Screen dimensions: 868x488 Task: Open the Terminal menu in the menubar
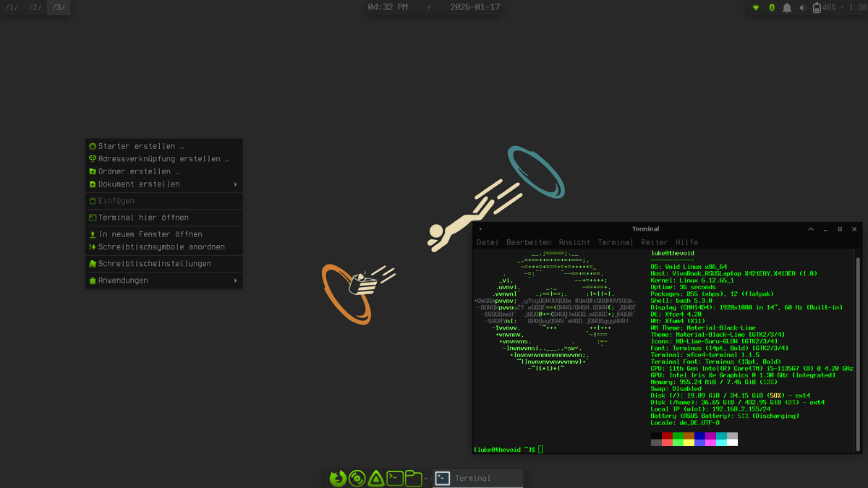tap(616, 242)
